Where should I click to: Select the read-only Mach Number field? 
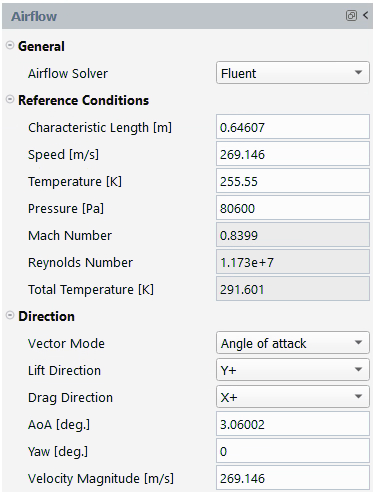click(293, 235)
